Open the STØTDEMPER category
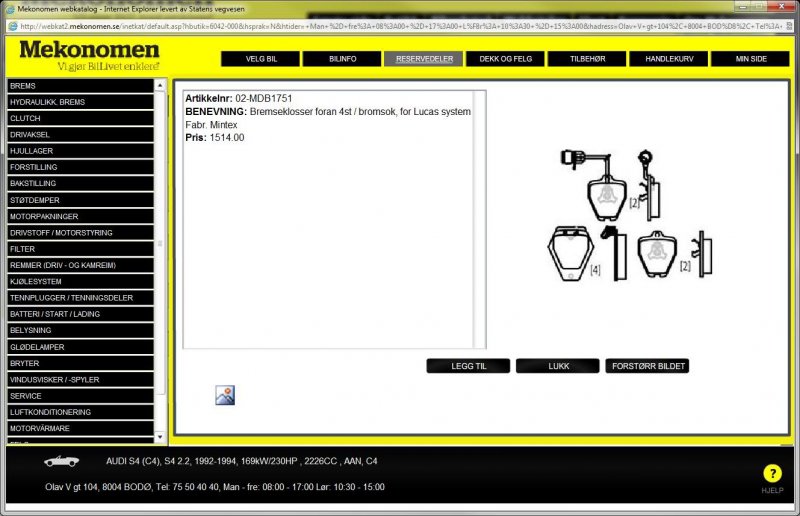 [x=80, y=200]
